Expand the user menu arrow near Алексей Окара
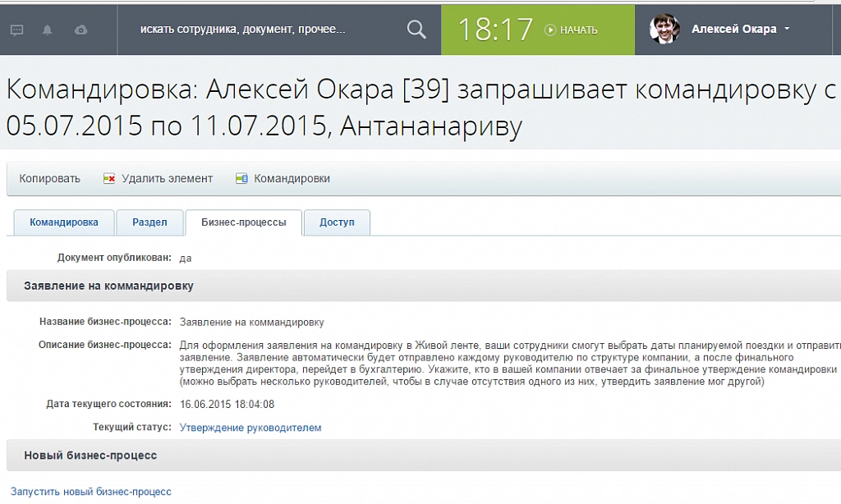Screen dimensions: 841x504 788,30
